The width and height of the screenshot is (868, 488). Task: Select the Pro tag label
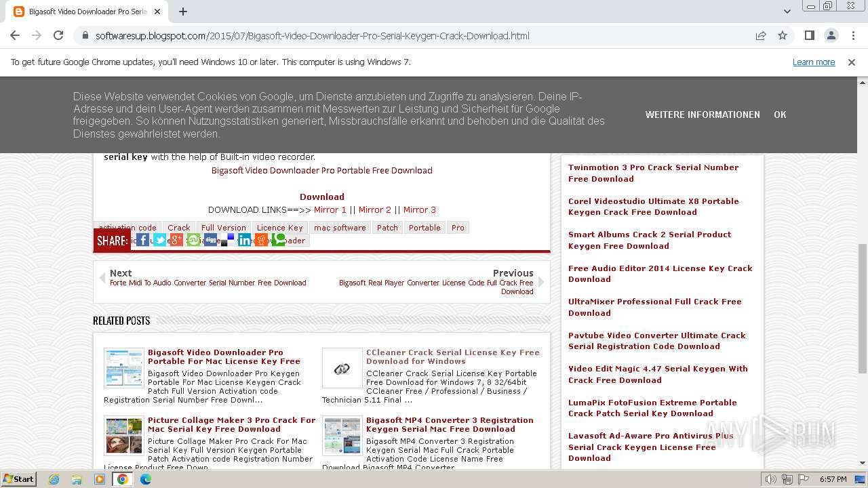click(x=458, y=228)
